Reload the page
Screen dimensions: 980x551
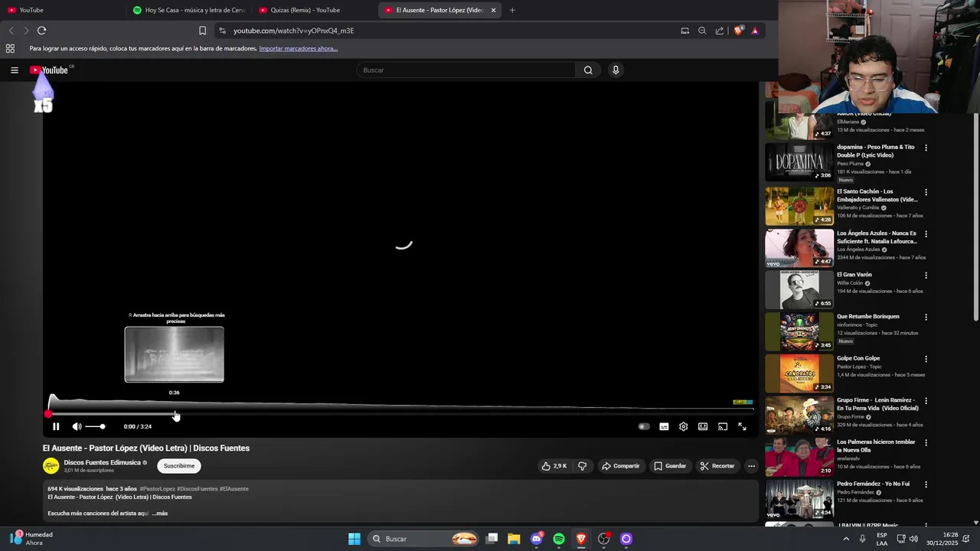tap(41, 31)
